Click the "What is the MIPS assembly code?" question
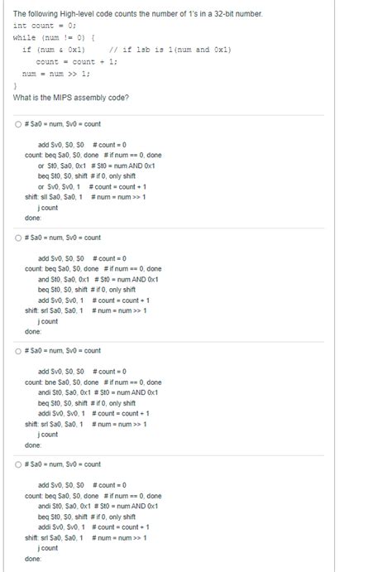 coord(71,98)
